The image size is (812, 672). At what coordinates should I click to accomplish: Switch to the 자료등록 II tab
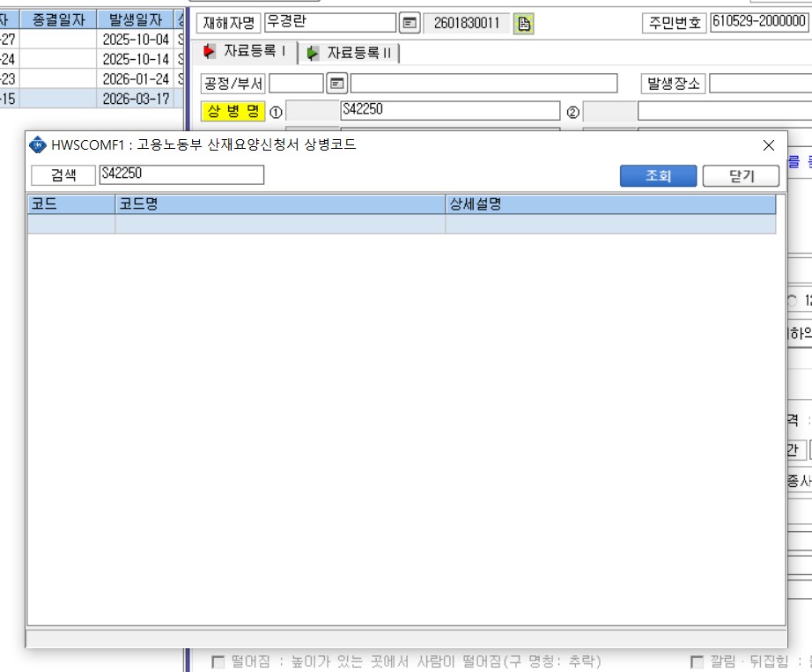click(x=349, y=53)
